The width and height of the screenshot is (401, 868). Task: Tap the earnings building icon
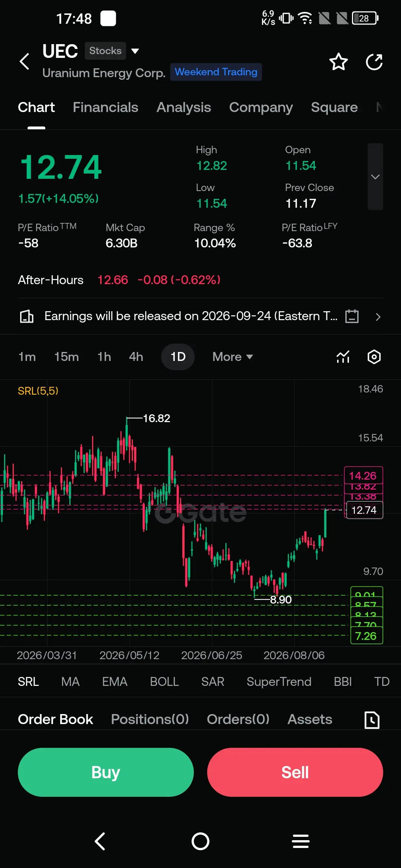tap(26, 316)
